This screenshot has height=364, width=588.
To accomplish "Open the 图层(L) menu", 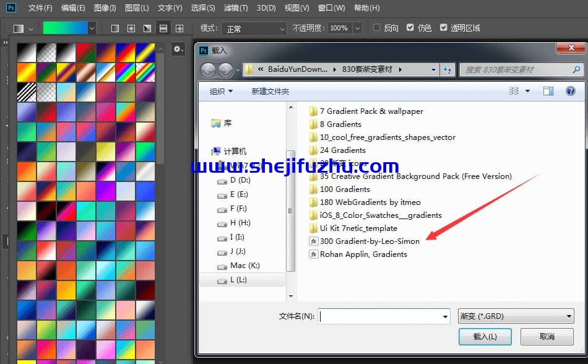I will click(x=137, y=8).
